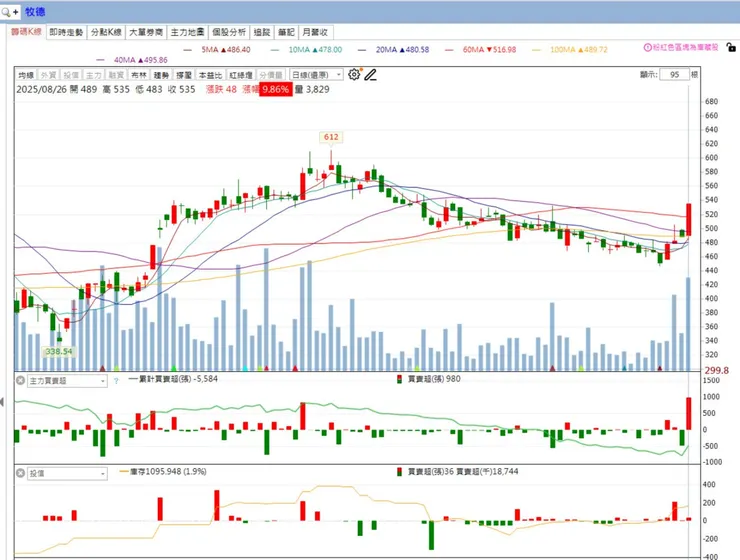The height and width of the screenshot is (560, 740).
Task: Toggle the 布林 bands overlay
Action: (x=139, y=75)
